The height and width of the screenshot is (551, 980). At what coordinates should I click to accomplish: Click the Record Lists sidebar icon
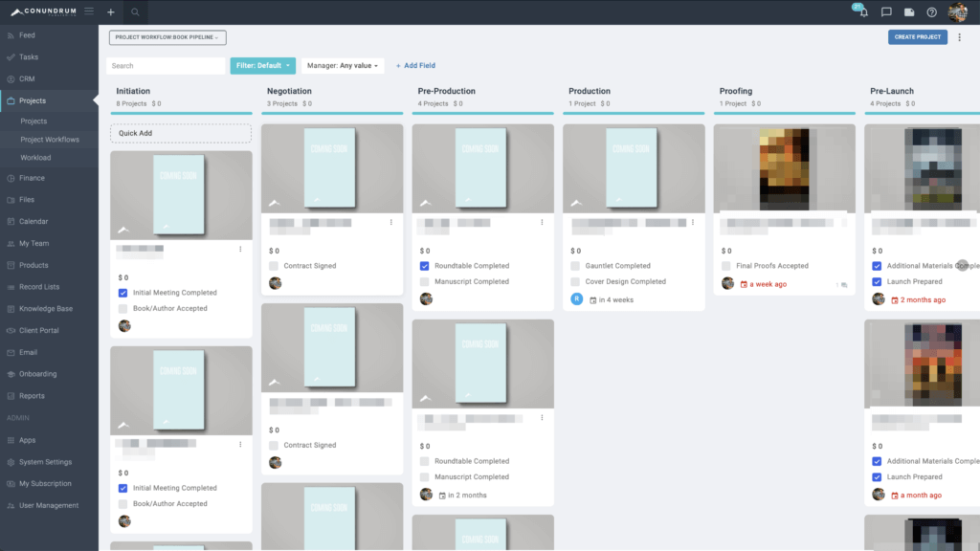click(x=11, y=287)
